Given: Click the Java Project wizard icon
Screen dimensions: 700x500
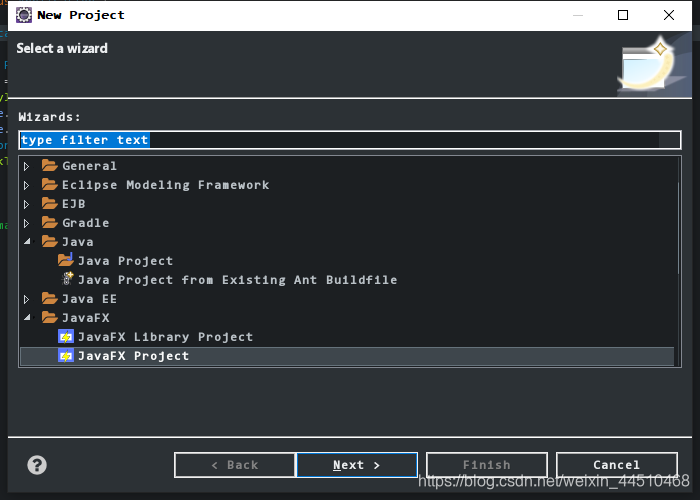Looking at the screenshot, I should tap(66, 260).
